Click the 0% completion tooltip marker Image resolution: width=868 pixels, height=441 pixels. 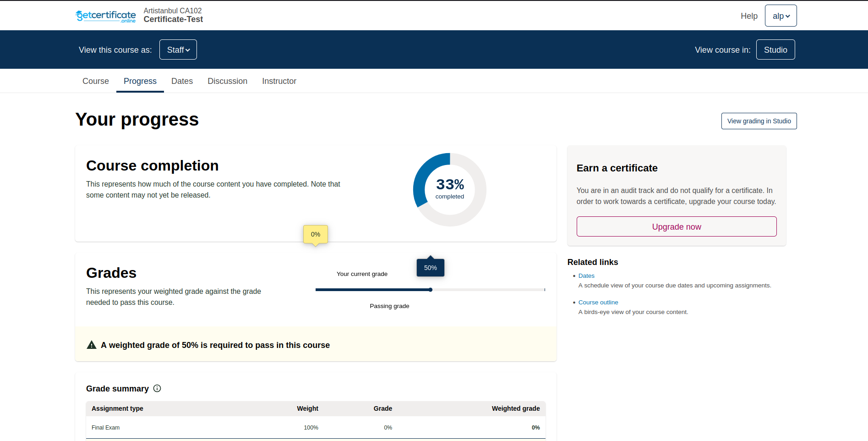tap(315, 234)
